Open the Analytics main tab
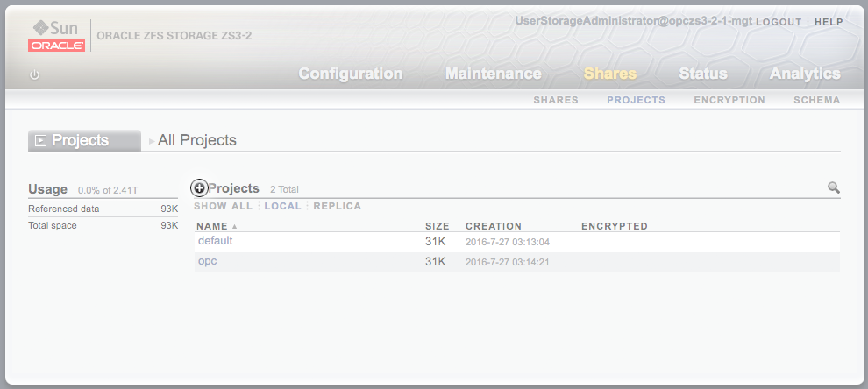Image resolution: width=868 pixels, height=389 pixels. point(805,74)
